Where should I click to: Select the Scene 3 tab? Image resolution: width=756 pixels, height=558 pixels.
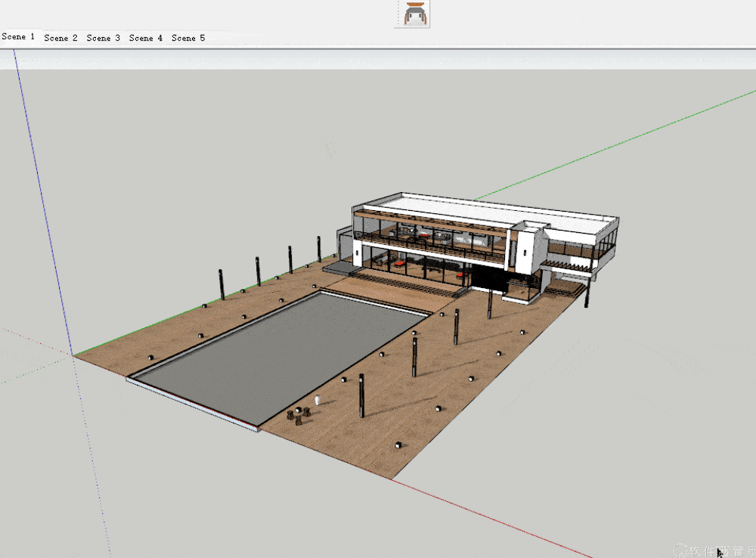tap(103, 38)
